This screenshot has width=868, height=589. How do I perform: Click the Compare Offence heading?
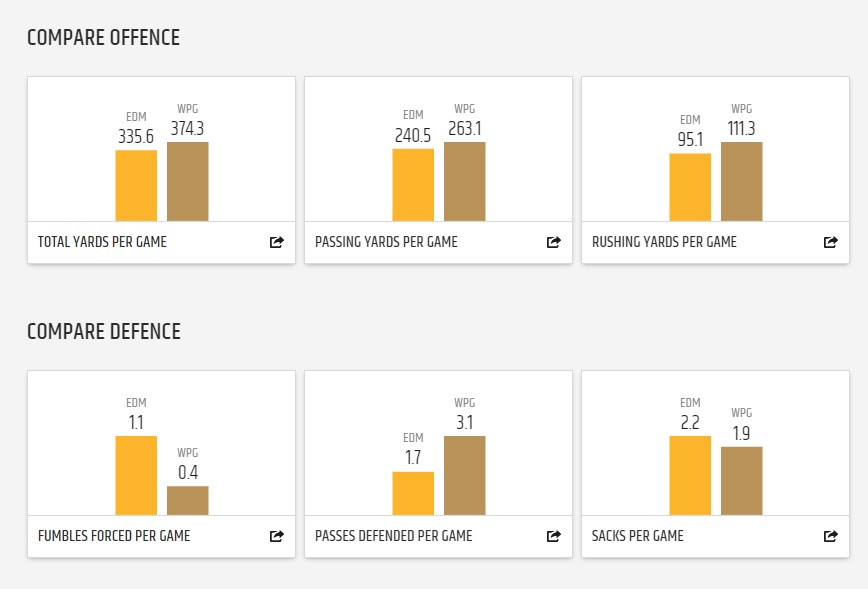(x=103, y=38)
